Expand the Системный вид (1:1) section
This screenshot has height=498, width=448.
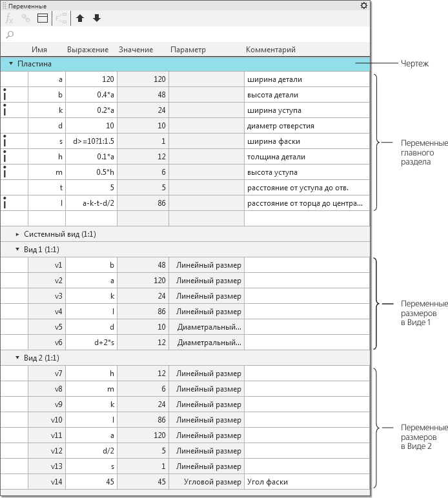point(18,234)
